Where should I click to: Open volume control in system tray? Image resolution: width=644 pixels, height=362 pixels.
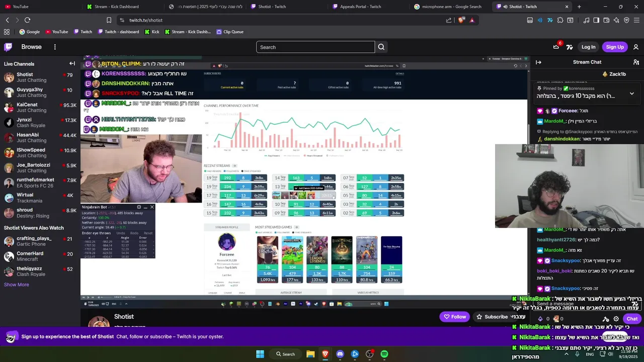point(610,354)
